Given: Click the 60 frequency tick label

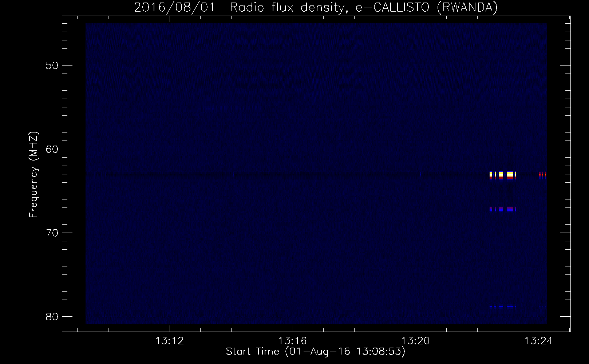Looking at the screenshot, I should (x=52, y=149).
